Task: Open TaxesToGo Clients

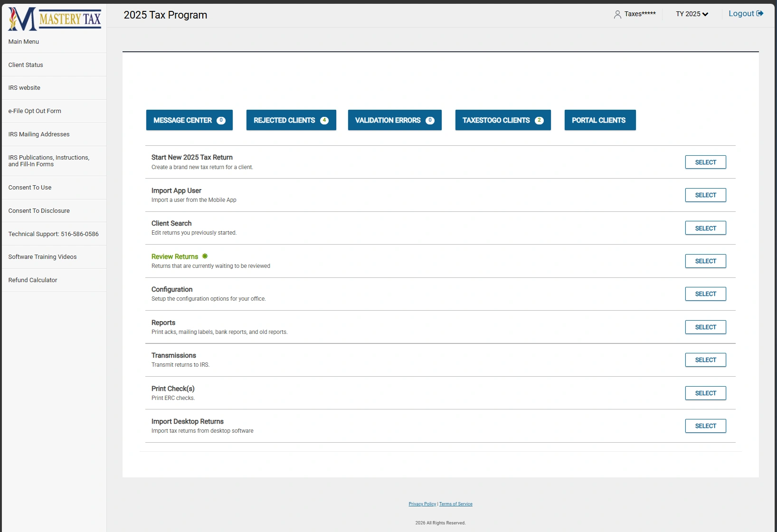Action: tap(503, 120)
